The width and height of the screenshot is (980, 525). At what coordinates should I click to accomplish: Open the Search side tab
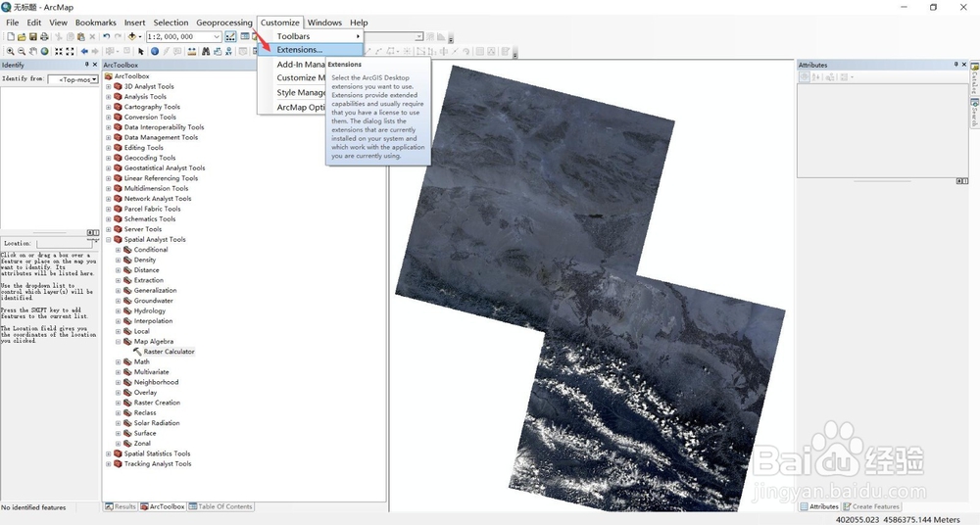pos(974,112)
